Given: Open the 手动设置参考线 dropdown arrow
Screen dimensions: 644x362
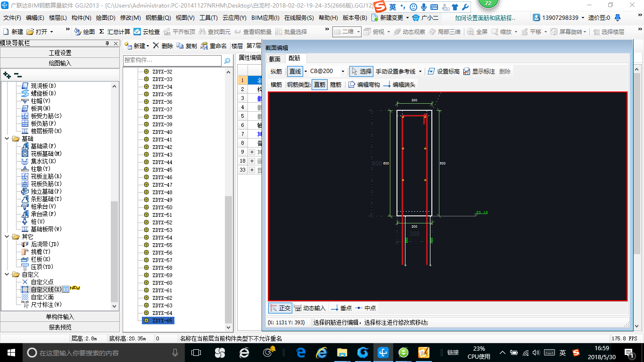Looking at the screenshot, I should [x=420, y=71].
